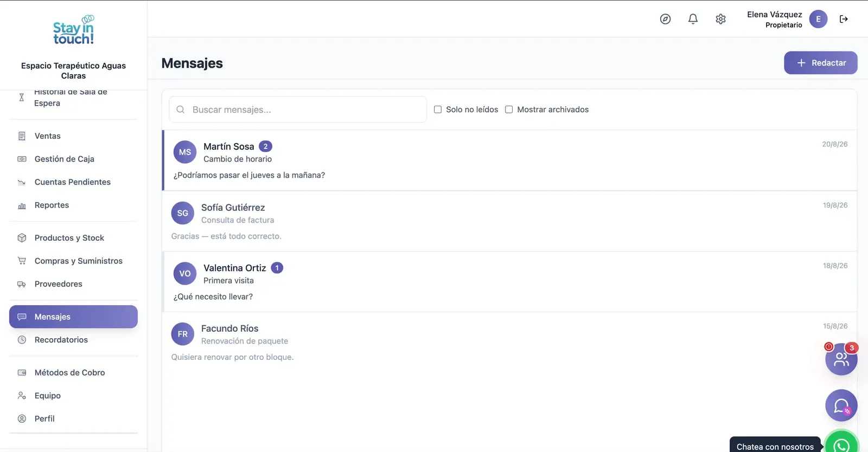Click Stay in touch logo
868x452 pixels.
coord(73,30)
